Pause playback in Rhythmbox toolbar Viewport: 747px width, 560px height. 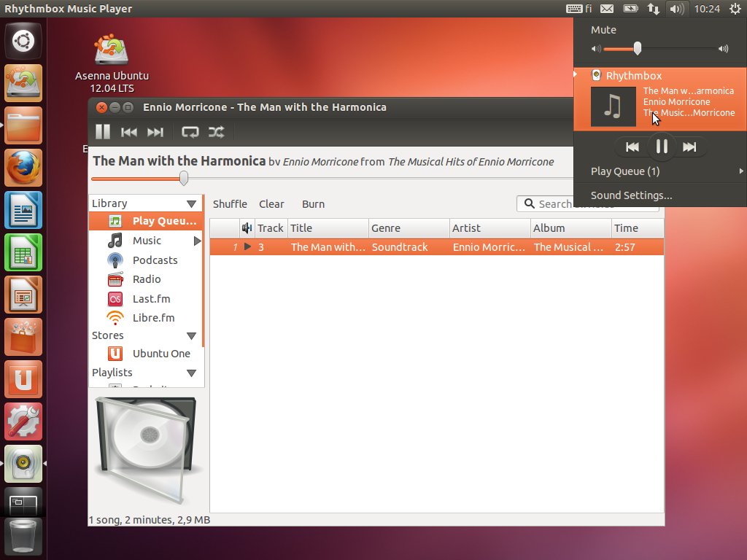[102, 132]
